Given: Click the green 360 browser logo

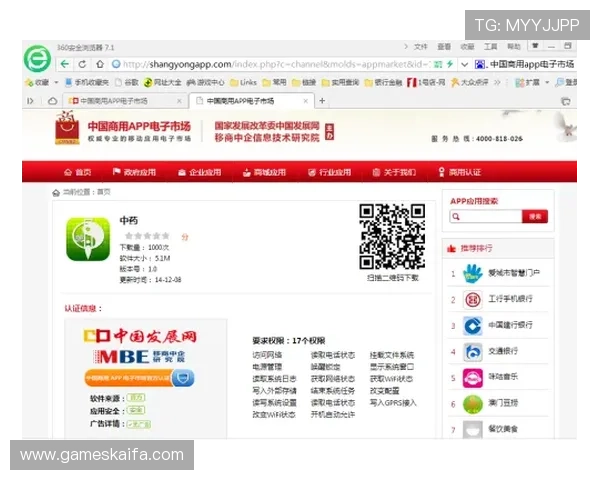Looking at the screenshot, I should pyautogui.click(x=37, y=59).
